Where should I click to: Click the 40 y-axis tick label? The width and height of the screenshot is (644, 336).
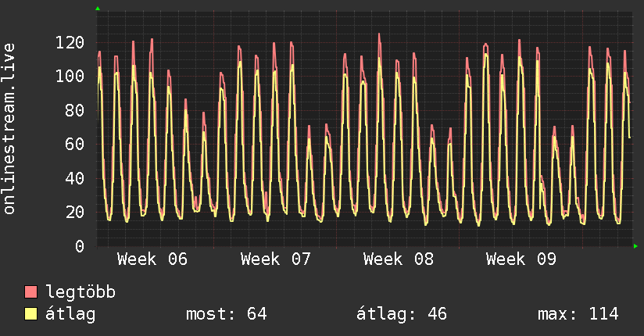(75, 178)
